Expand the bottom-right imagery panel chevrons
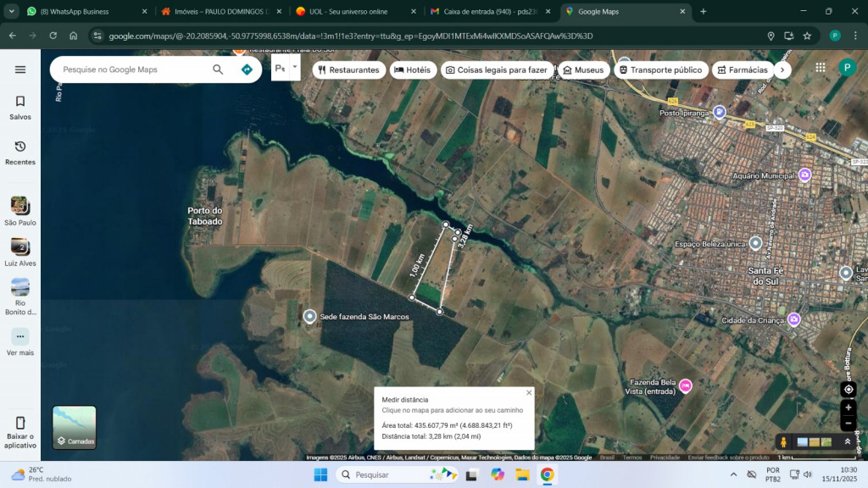868x488 pixels. tap(847, 441)
